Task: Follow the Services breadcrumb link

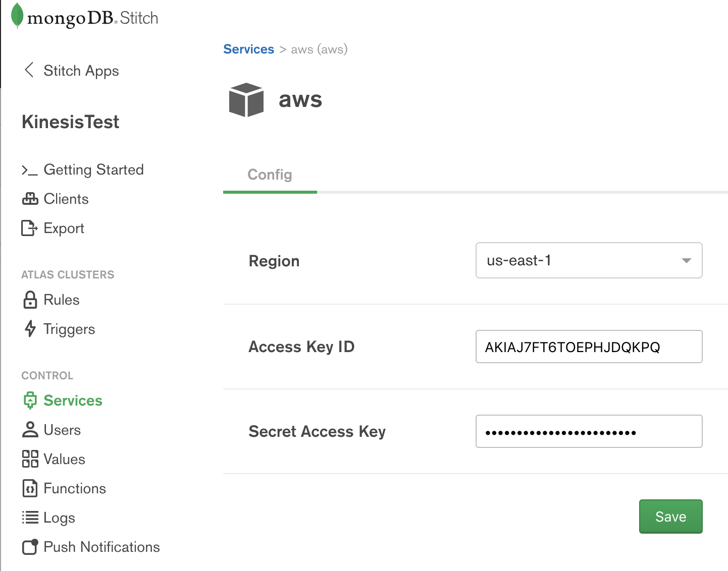Action: [x=248, y=49]
